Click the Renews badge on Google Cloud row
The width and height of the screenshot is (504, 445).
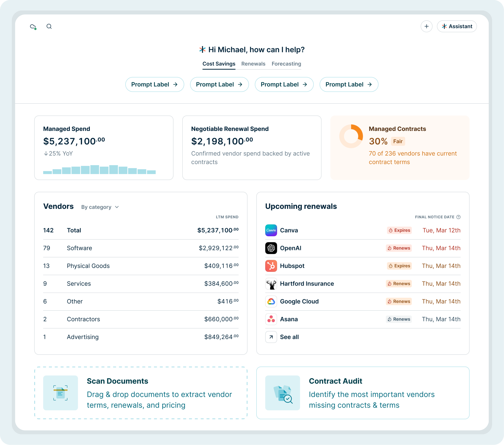[399, 301]
